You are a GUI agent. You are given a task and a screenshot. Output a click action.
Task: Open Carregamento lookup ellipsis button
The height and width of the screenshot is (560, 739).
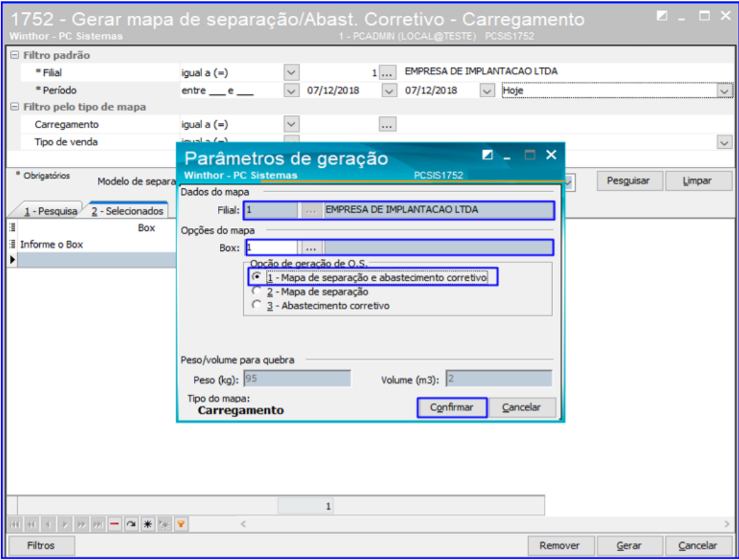tap(387, 125)
